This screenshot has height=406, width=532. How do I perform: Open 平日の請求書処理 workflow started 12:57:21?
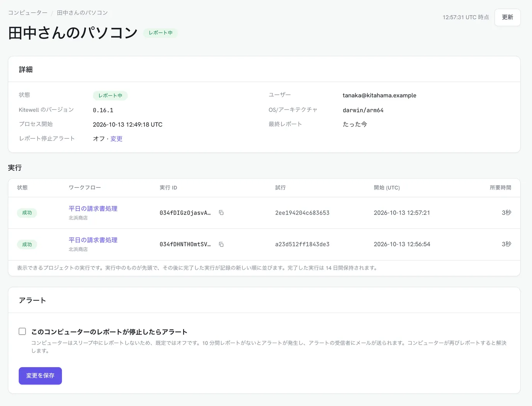93,209
